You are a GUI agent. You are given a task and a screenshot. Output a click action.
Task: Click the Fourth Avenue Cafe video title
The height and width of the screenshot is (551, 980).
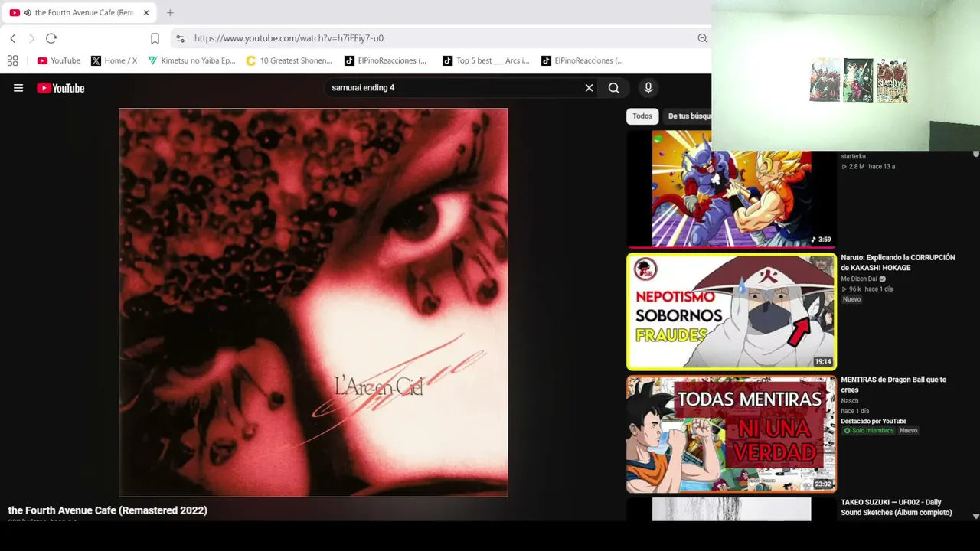pyautogui.click(x=108, y=510)
